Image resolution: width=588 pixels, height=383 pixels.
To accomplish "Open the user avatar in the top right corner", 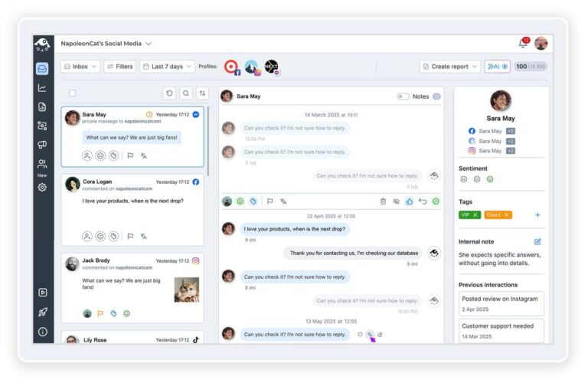I will click(541, 44).
